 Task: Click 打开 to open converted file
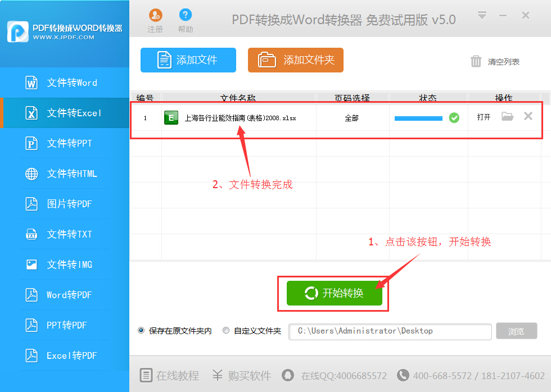pos(484,117)
